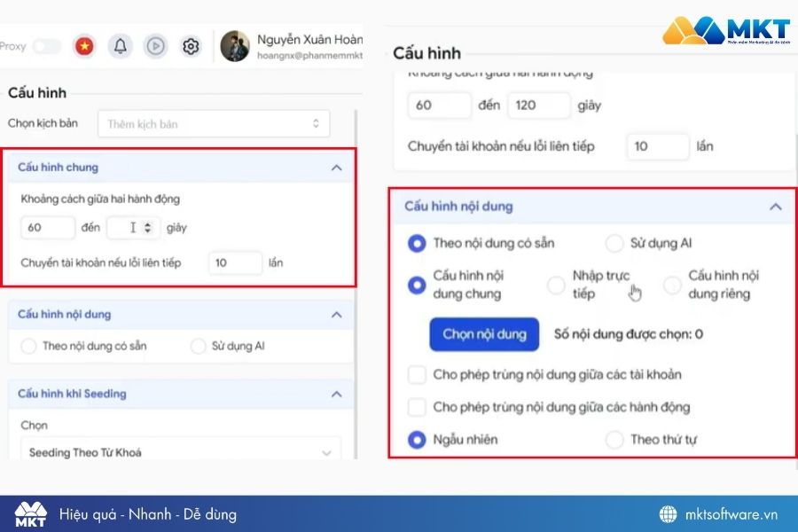798x532 pixels.
Task: Select Nhập trực tiếp radio
Action: (556, 286)
